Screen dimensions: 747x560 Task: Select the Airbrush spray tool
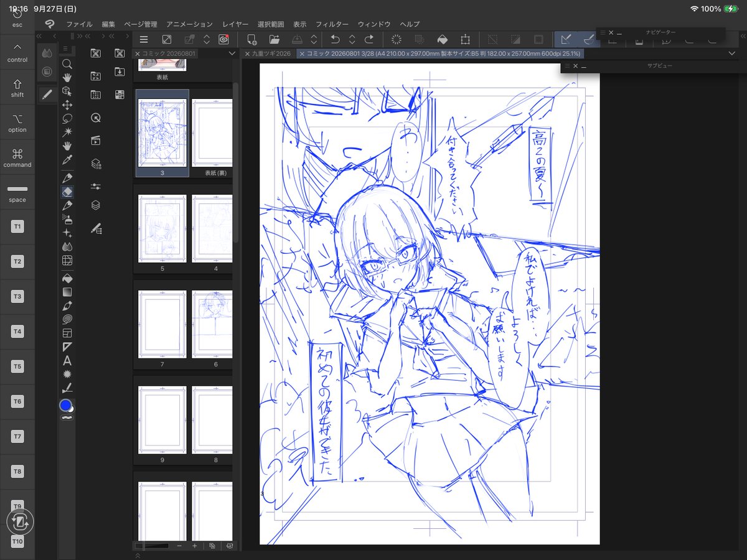[x=67, y=218]
